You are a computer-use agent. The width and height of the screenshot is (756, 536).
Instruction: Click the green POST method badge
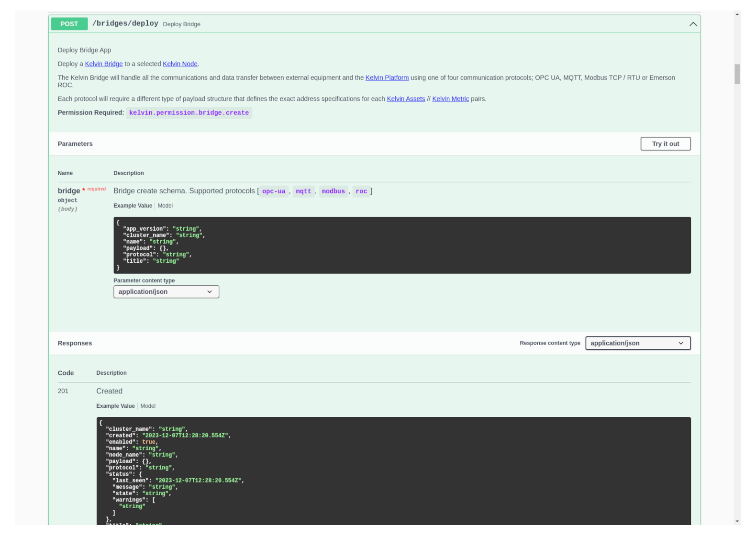click(x=69, y=24)
